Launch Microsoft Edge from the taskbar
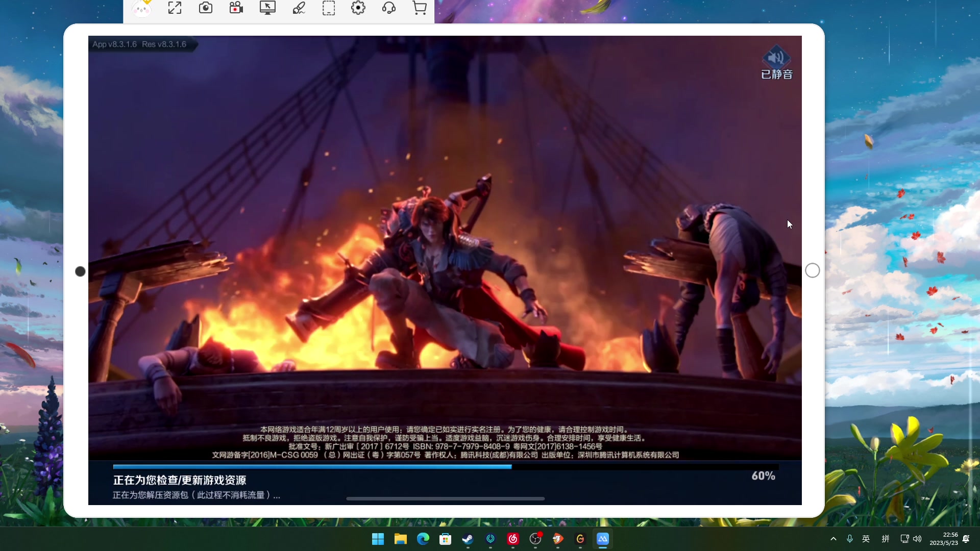980x551 pixels. pyautogui.click(x=423, y=539)
